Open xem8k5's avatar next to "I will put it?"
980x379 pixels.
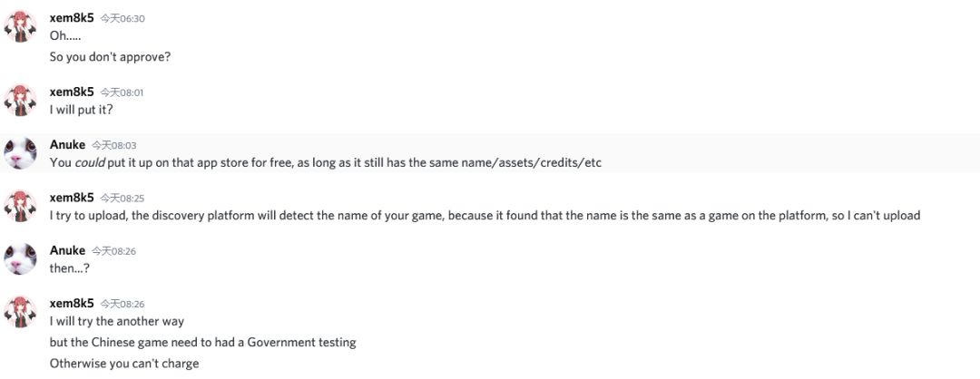point(20,100)
